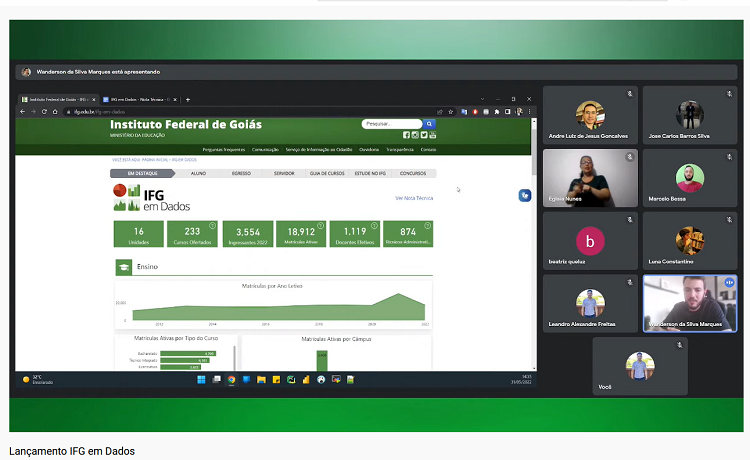Click the blue accessibility sign-language widget
The image size is (750, 460).
(524, 195)
